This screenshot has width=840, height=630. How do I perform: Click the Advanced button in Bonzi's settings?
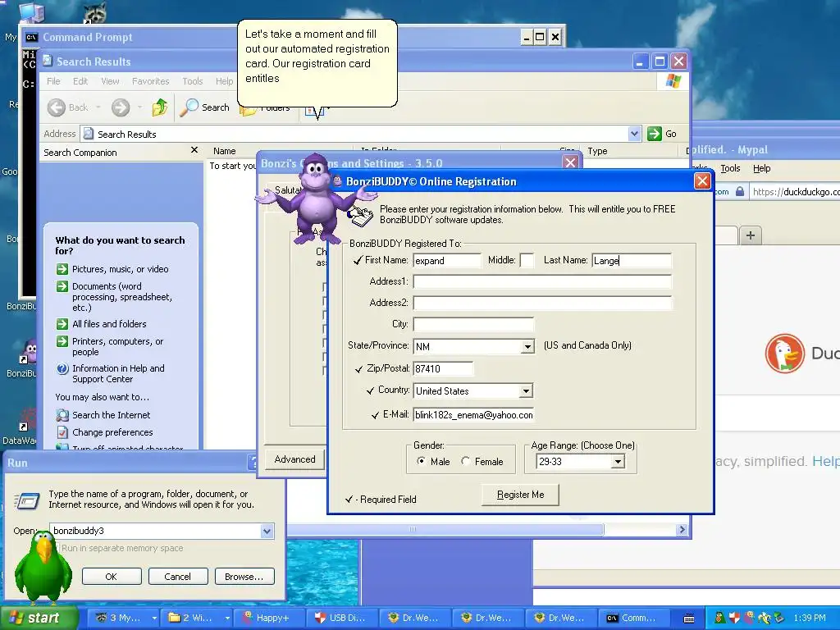coord(294,459)
